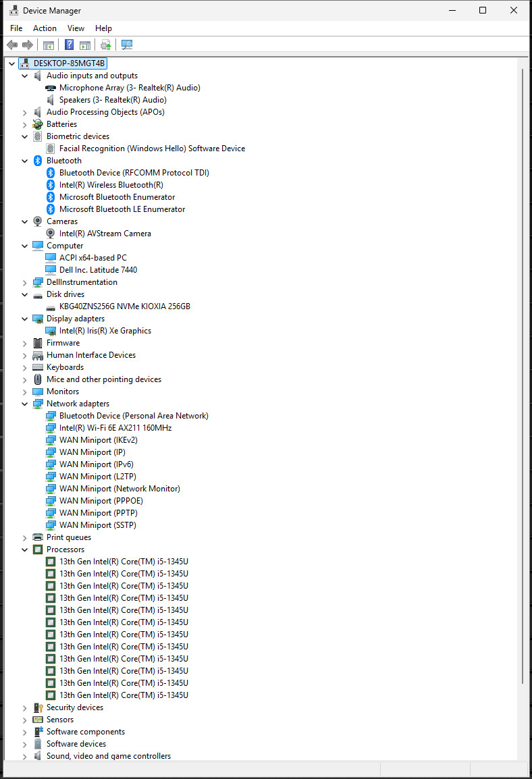Click the Print queues printer icon
The height and width of the screenshot is (779, 532).
[x=38, y=537]
